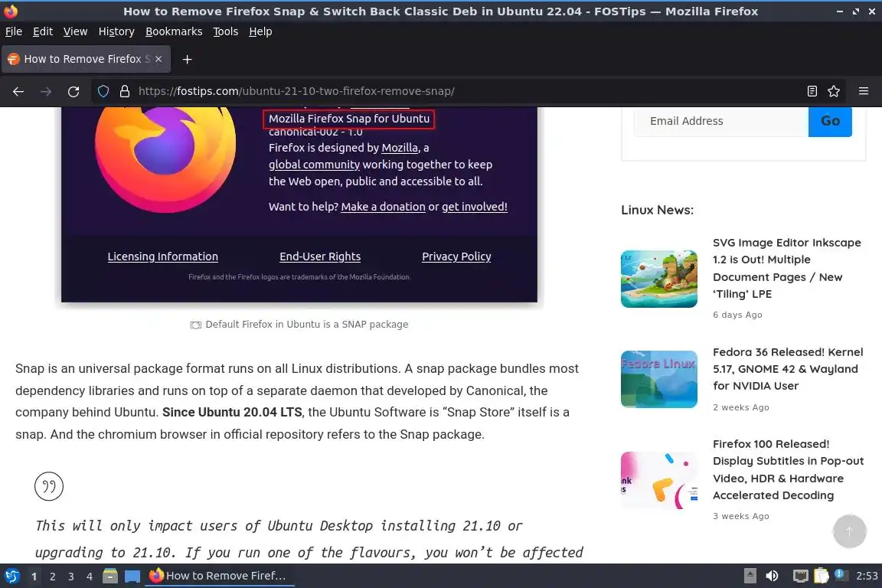Click the Email Address input field

pyautogui.click(x=721, y=121)
